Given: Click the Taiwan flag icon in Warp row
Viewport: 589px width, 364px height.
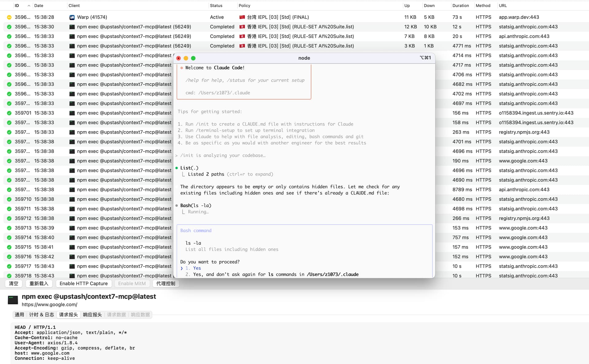Looking at the screenshot, I should 242,17.
